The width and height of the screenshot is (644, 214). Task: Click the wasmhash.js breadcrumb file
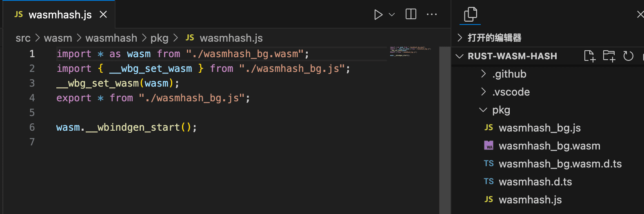pos(231,38)
